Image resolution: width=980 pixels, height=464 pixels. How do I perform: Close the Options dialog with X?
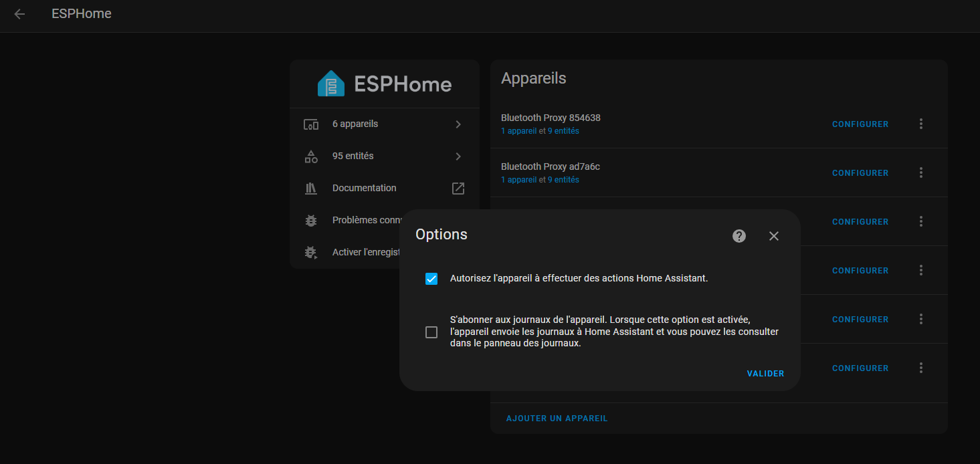point(774,236)
